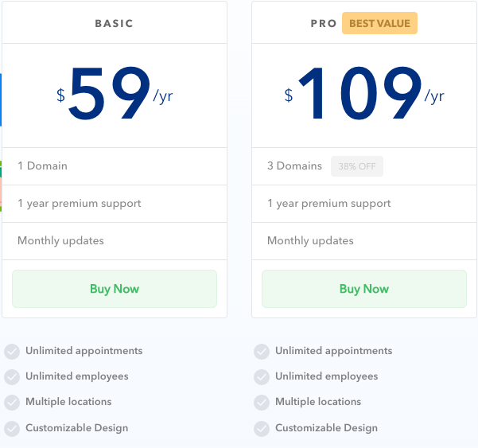Click the '1 Domain' row
Screen dimensions: 478x448
tap(115, 166)
